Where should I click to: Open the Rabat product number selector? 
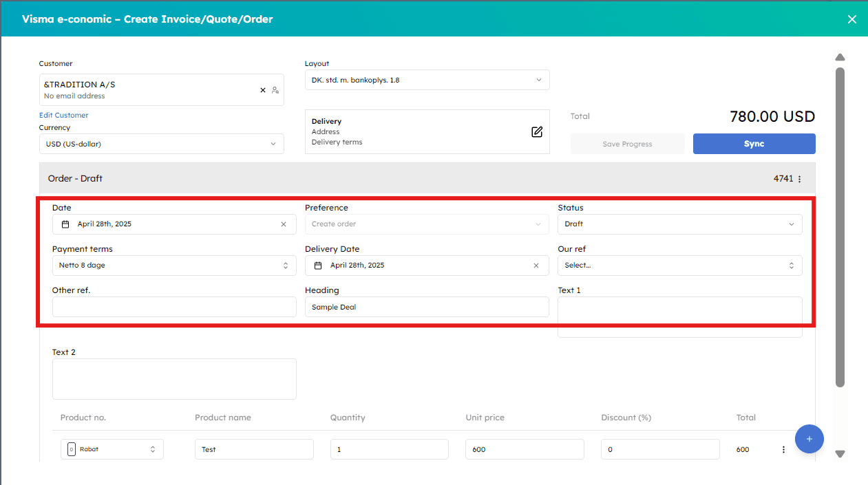click(112, 449)
